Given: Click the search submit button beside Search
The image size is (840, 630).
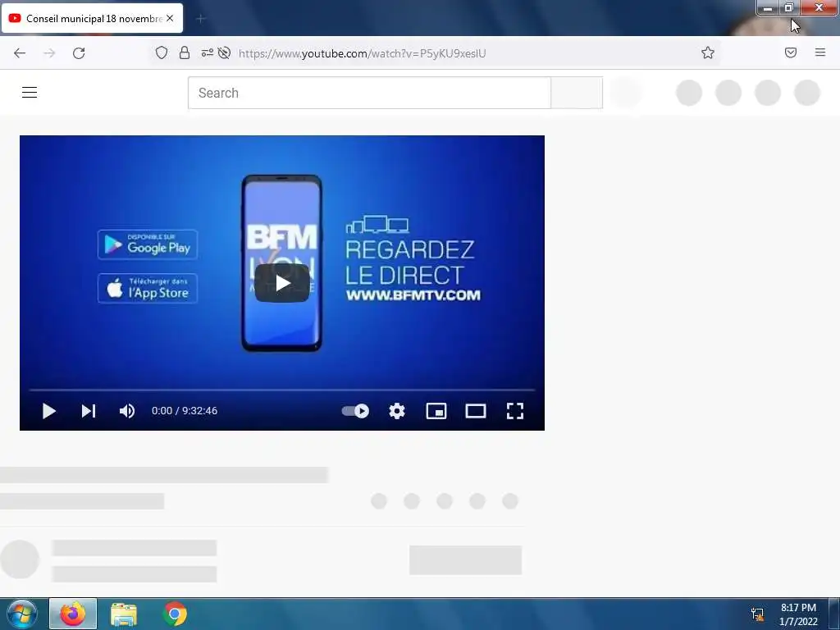Looking at the screenshot, I should [x=577, y=93].
